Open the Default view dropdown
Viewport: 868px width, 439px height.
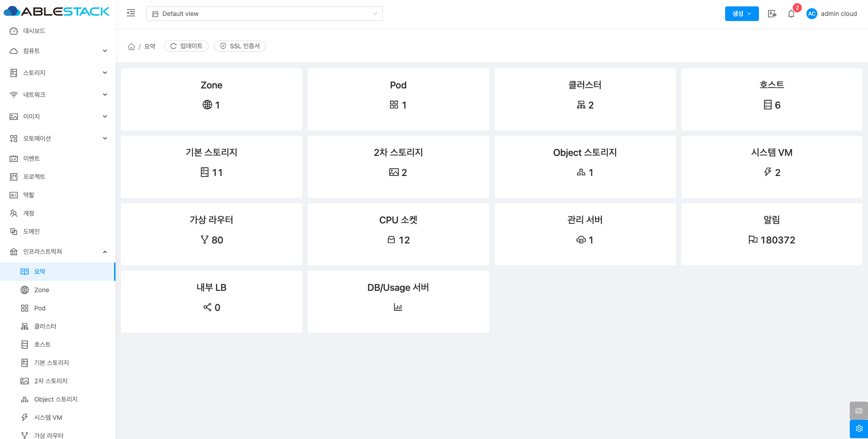pos(264,14)
